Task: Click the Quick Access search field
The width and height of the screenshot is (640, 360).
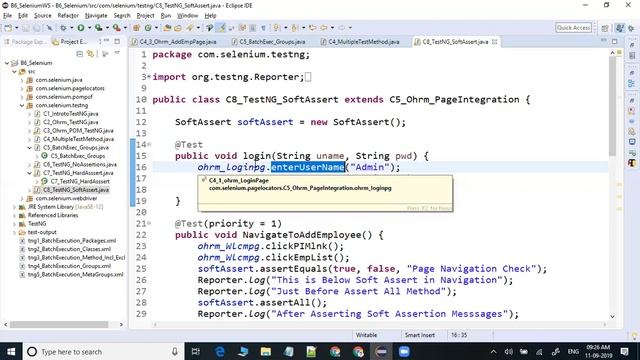Action: click(x=573, y=27)
